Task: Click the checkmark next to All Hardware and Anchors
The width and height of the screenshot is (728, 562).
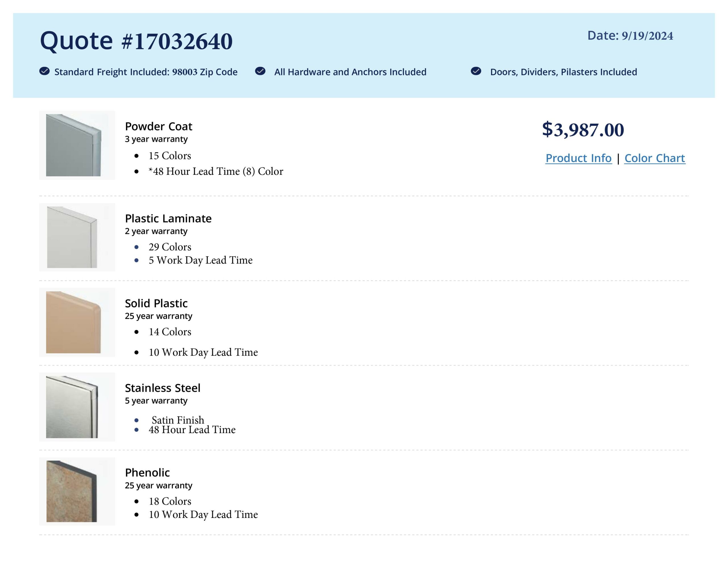Action: point(260,71)
